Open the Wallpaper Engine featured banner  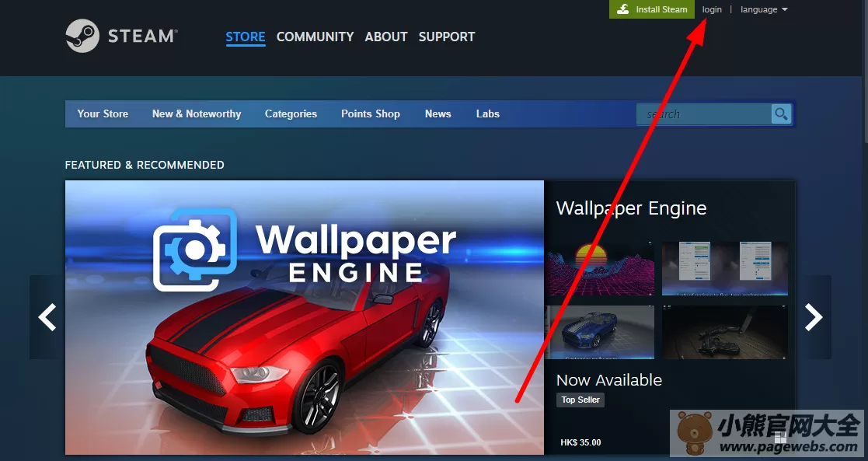coord(305,317)
